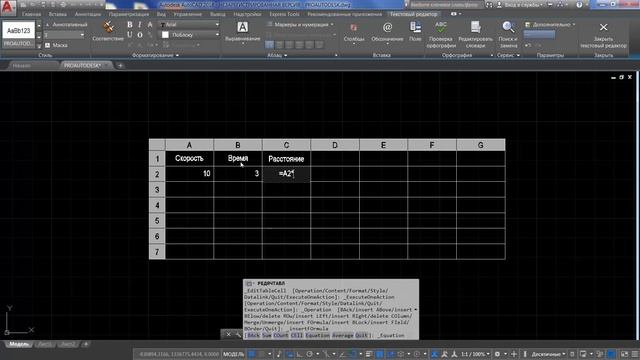640x360 pixels.
Task: Open the Вход в службы sign-in menu
Action: pyautogui.click(x=519, y=5)
